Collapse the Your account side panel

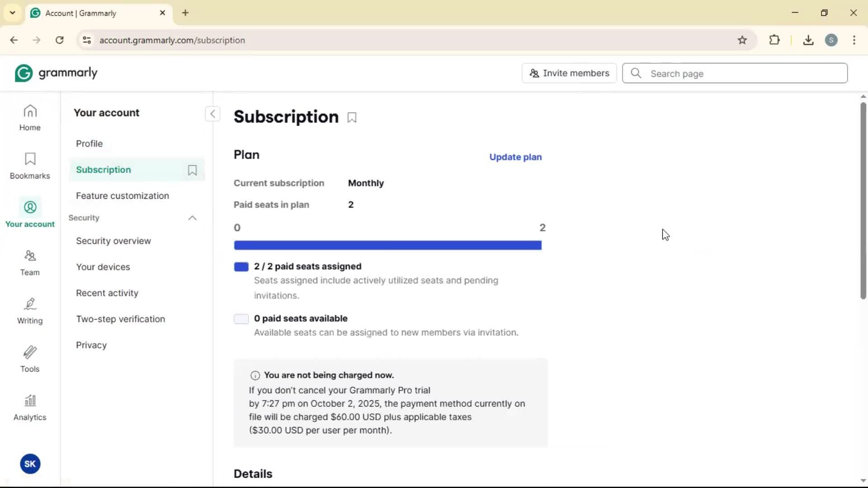pos(212,114)
